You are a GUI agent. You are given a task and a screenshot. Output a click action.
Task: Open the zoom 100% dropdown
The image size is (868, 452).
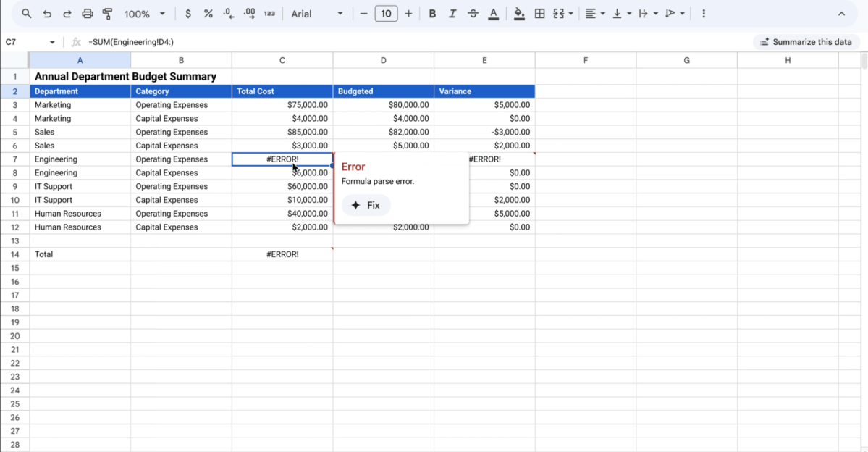(145, 13)
